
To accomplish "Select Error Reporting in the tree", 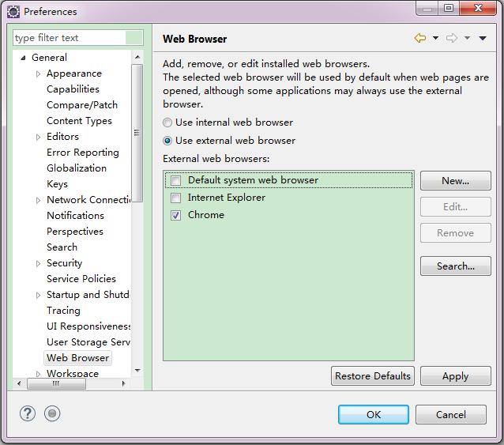I will tap(83, 153).
